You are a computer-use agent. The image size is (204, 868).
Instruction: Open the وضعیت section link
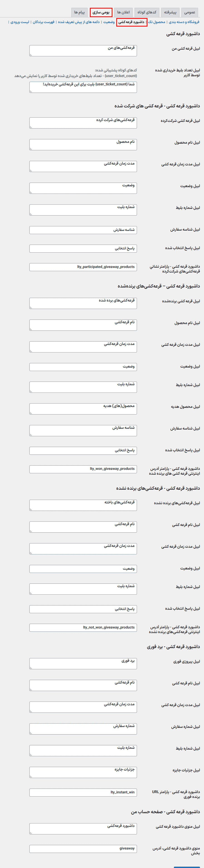109,22
